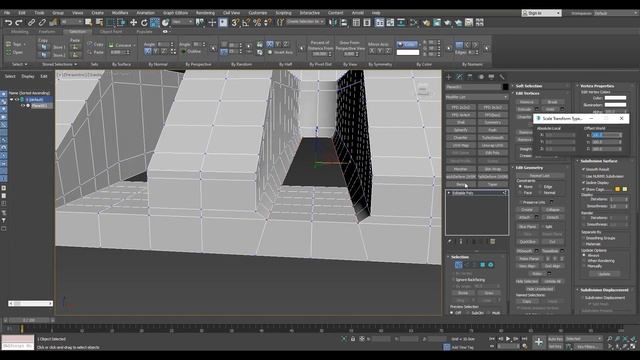Click the Play animation button
The image size is (640, 360).
click(508, 339)
